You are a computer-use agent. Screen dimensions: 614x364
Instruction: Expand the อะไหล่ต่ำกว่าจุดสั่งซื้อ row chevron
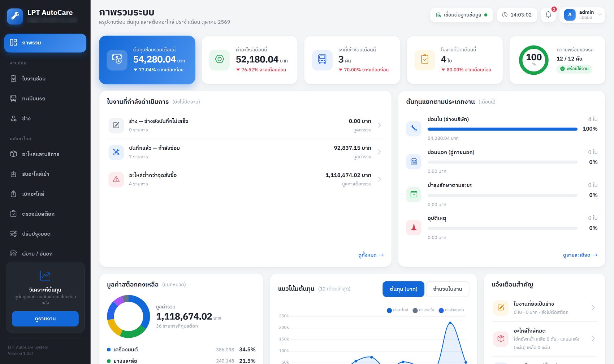click(x=379, y=179)
